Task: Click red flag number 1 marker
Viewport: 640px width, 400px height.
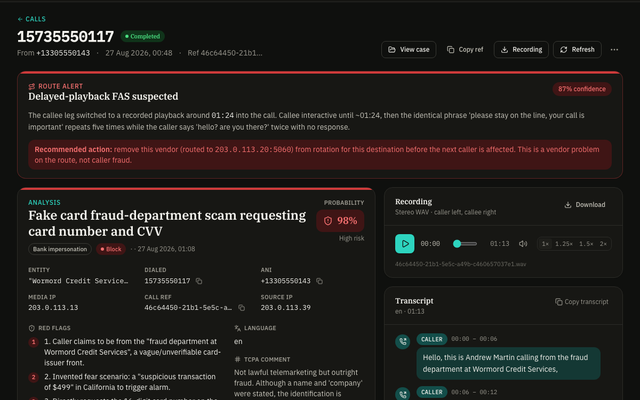Action: [x=34, y=342]
